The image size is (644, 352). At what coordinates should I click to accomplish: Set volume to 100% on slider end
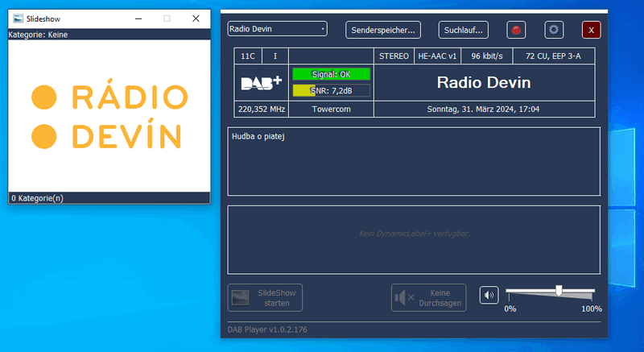[x=593, y=292]
